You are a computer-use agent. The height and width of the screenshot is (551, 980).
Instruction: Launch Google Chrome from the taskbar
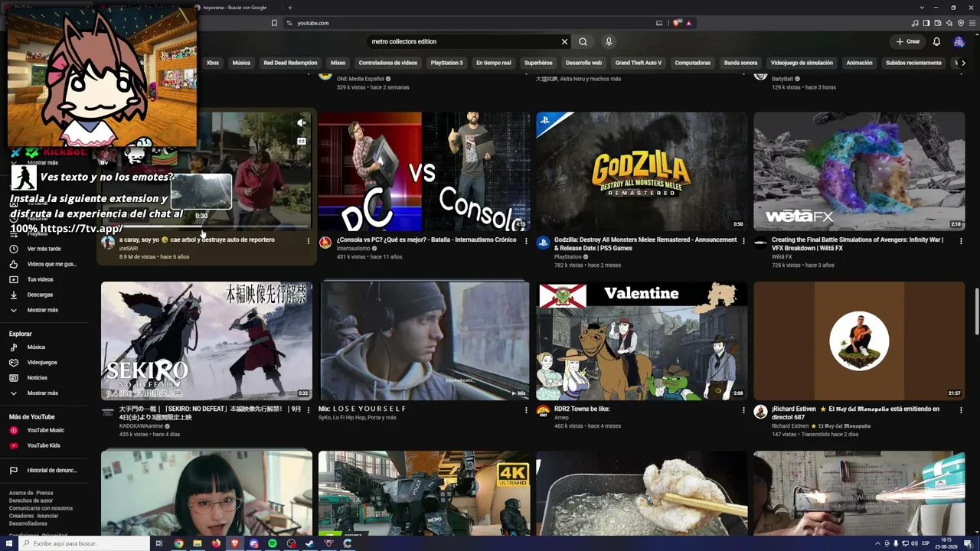click(x=178, y=543)
